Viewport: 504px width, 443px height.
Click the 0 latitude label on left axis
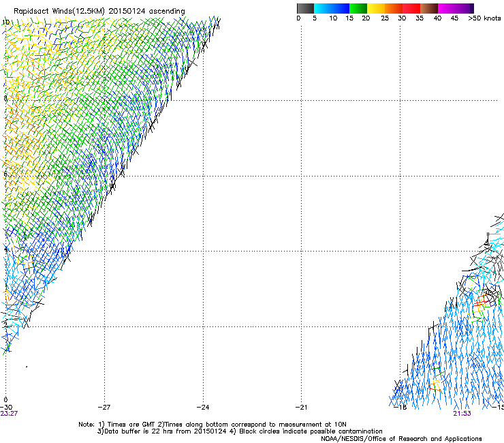(x=5, y=399)
